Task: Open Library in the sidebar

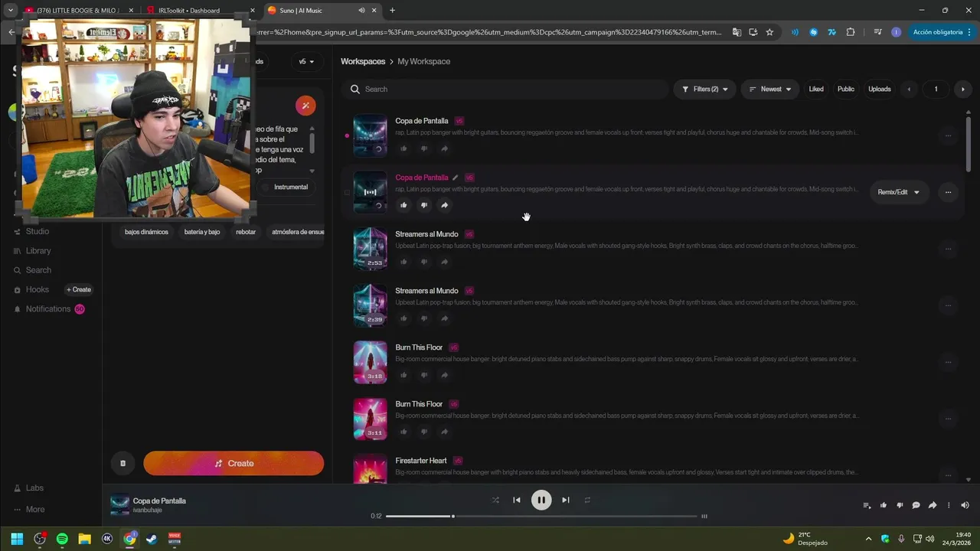Action: coord(32,251)
